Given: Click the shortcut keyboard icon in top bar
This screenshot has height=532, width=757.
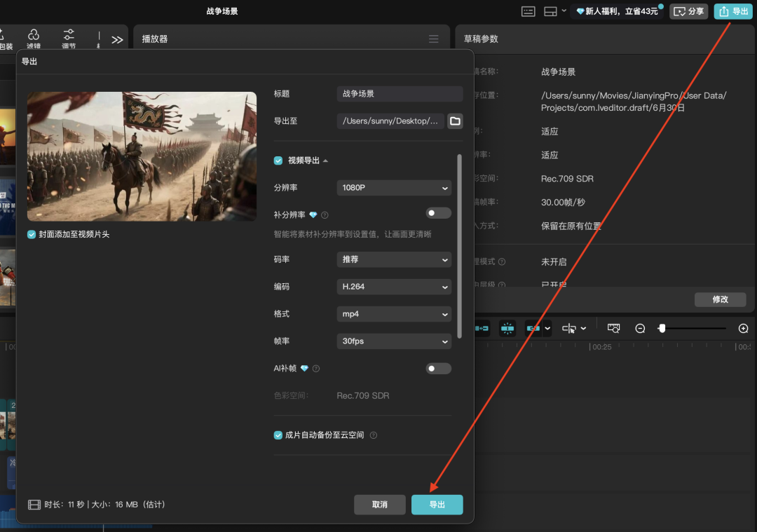Looking at the screenshot, I should 528,12.
